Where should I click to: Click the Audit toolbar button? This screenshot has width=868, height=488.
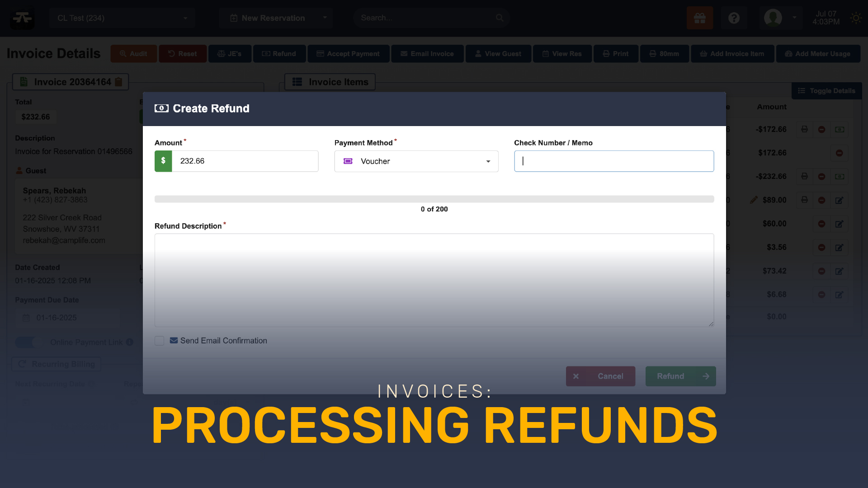click(133, 53)
